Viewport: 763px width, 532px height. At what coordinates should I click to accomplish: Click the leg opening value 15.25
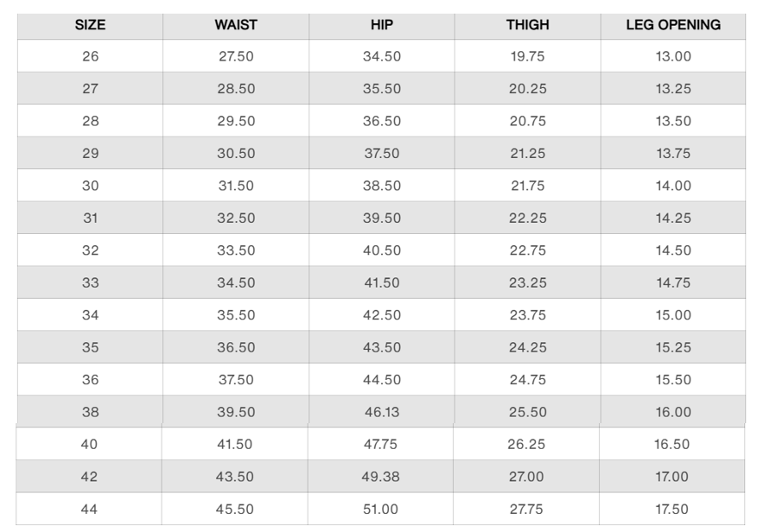(673, 347)
